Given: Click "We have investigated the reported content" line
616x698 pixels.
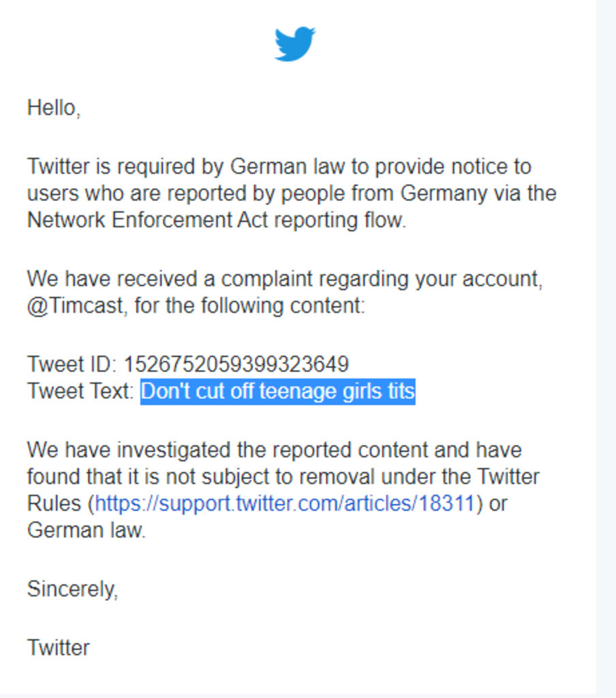Looking at the screenshot, I should point(274,450).
